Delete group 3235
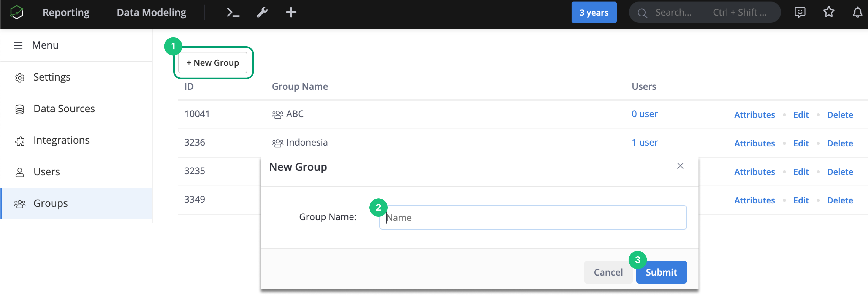The image size is (868, 295). click(840, 172)
